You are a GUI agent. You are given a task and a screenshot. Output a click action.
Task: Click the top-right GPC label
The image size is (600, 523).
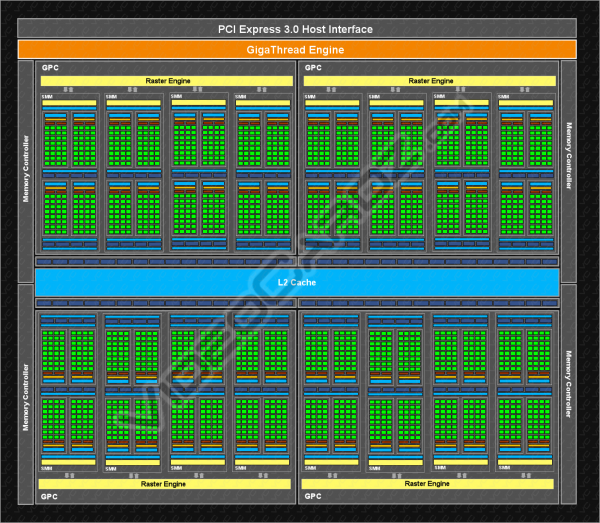pos(313,68)
